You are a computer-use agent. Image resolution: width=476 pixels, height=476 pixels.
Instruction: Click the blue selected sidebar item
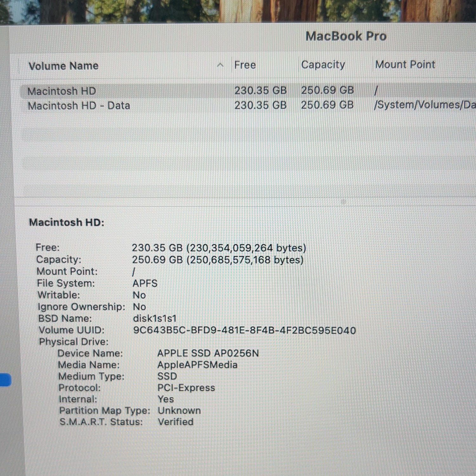click(x=5, y=380)
